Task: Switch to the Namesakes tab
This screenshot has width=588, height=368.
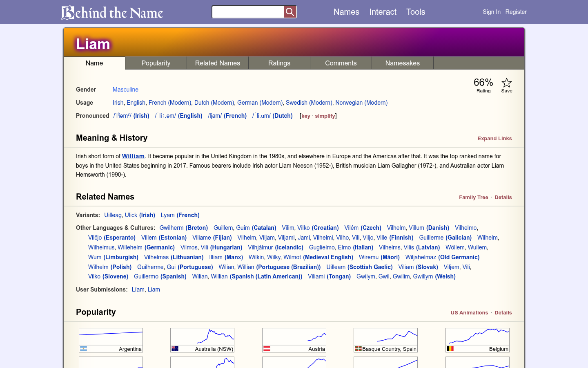Action: [x=403, y=63]
